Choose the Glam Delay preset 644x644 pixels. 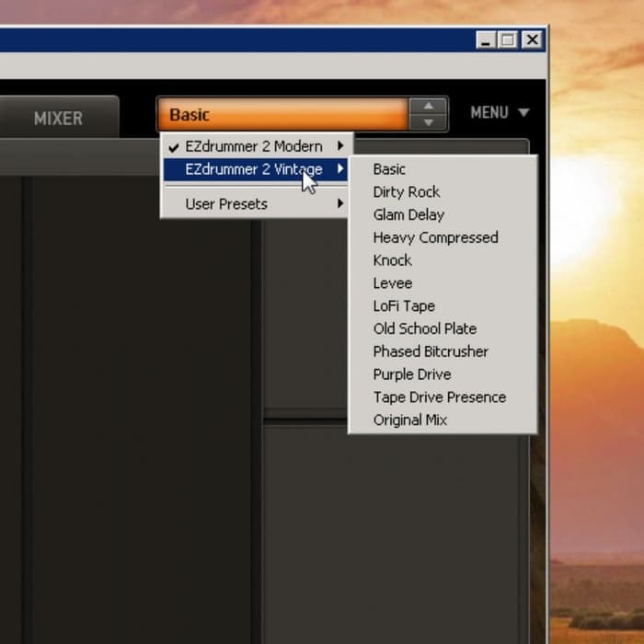443,214
